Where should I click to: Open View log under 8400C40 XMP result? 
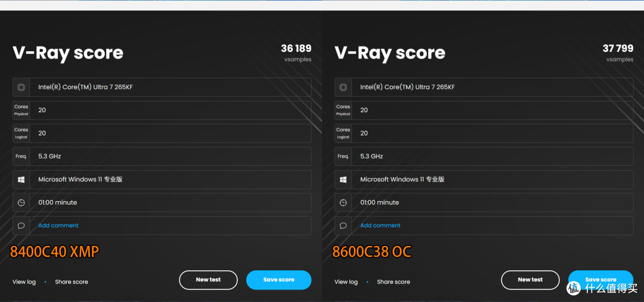click(x=24, y=282)
